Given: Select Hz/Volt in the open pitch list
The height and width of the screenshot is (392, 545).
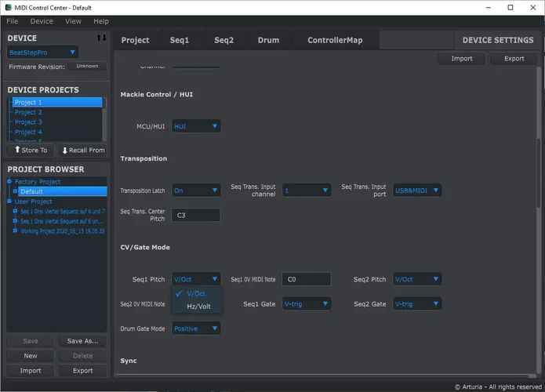Looking at the screenshot, I should click(198, 307).
